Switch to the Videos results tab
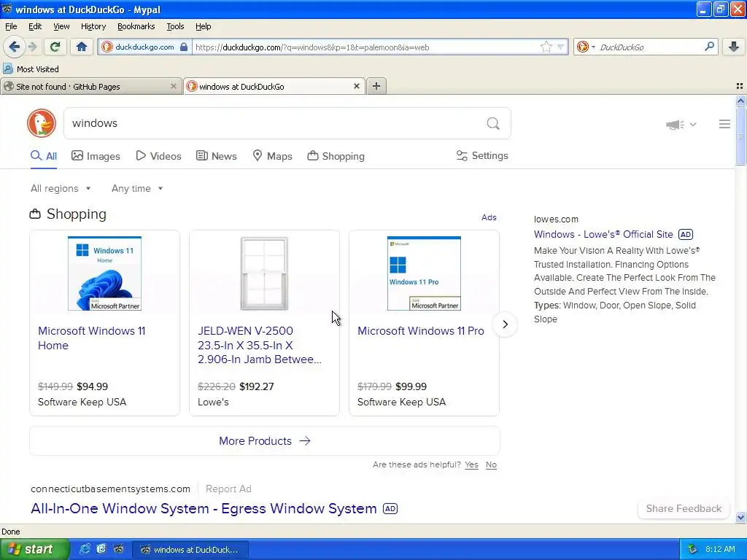 click(x=158, y=156)
